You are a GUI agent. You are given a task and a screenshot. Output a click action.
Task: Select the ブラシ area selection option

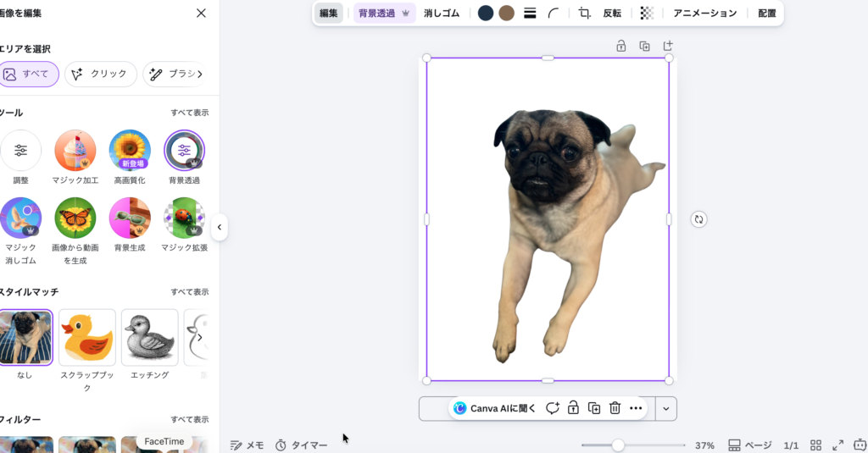point(172,74)
